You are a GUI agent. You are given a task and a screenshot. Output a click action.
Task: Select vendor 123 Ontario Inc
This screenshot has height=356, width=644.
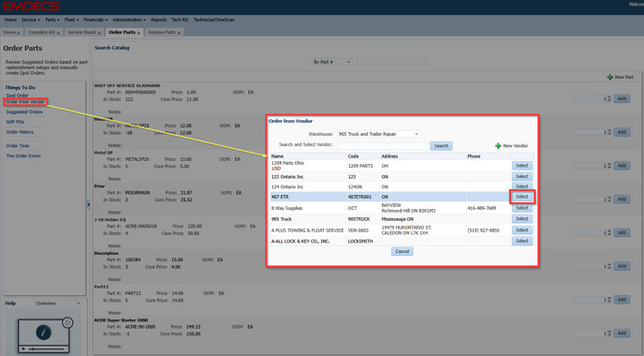click(522, 176)
